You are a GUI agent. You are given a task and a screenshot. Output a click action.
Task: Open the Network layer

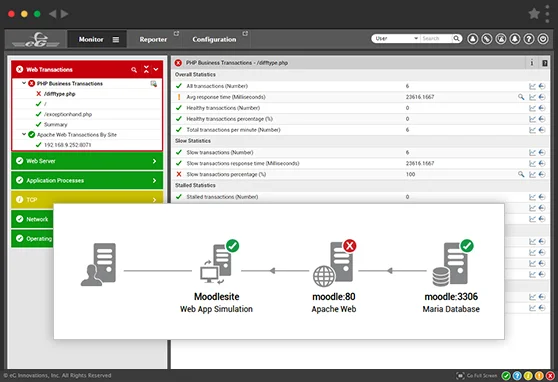click(33, 219)
